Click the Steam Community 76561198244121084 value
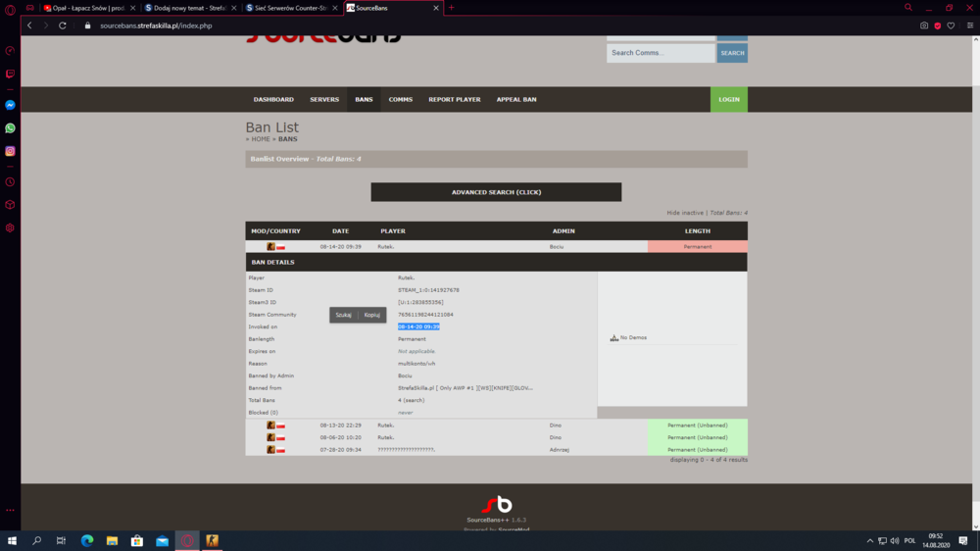980x551 pixels. point(425,315)
